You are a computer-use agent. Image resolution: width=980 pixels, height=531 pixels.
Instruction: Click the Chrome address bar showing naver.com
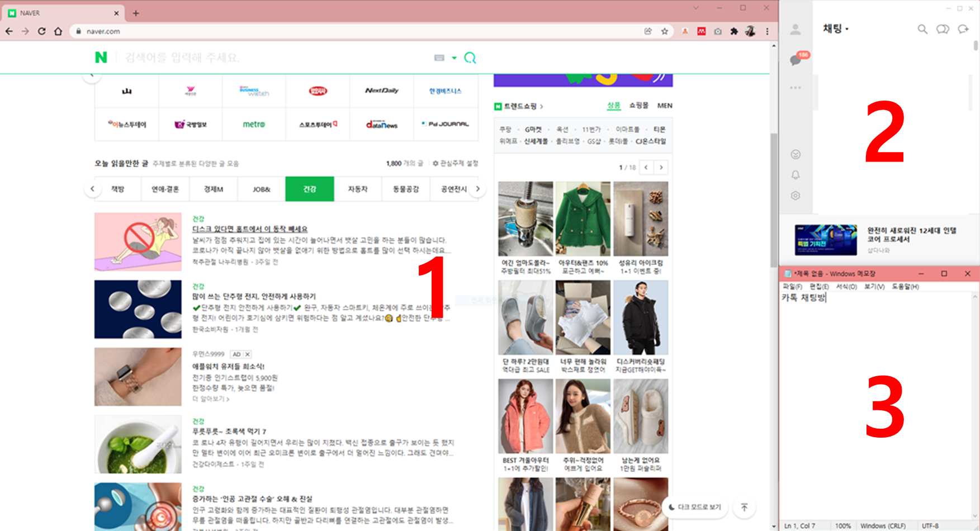(358, 31)
